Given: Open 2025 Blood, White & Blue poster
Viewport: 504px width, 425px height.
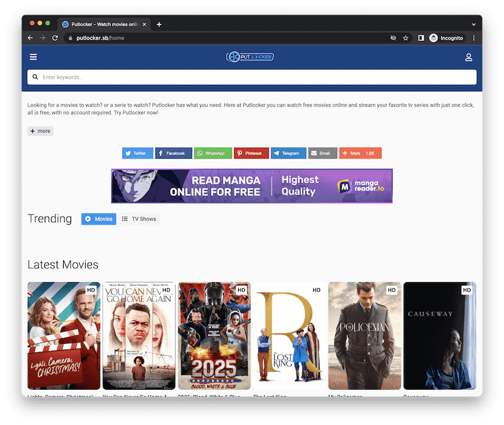Looking at the screenshot, I should [x=214, y=336].
